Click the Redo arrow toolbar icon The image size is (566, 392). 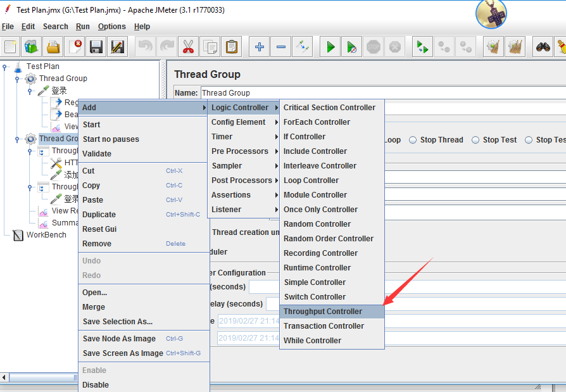point(167,47)
